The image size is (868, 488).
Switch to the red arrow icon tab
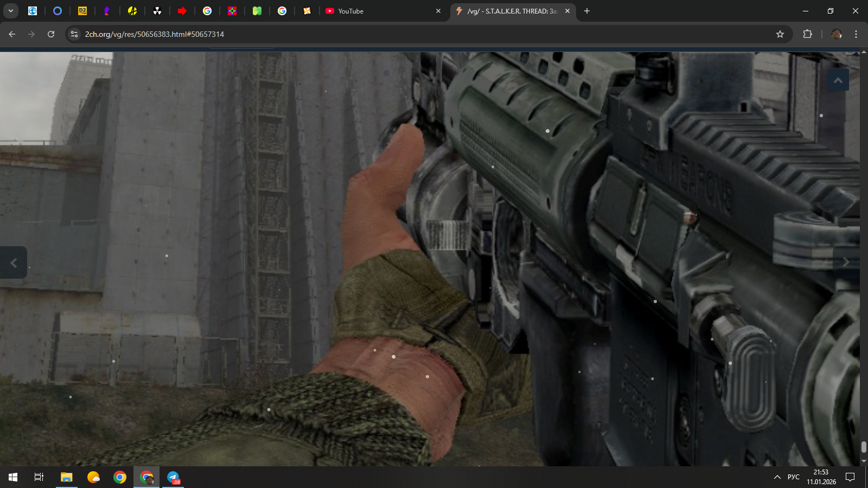coord(182,11)
